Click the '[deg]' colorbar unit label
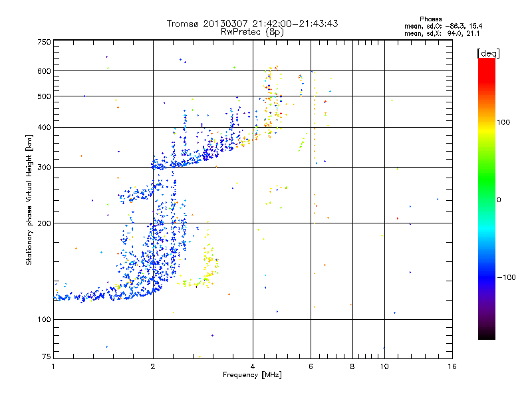532x399 pixels. tap(488, 54)
